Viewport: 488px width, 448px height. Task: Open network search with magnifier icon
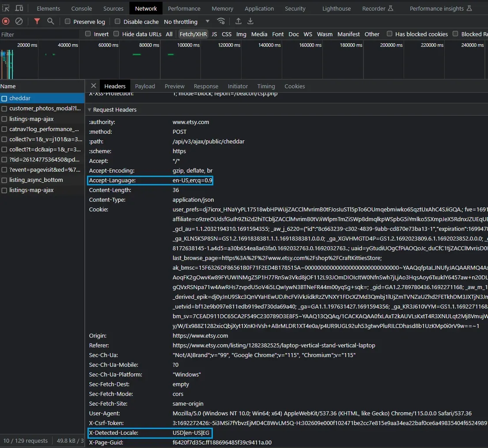click(51, 21)
